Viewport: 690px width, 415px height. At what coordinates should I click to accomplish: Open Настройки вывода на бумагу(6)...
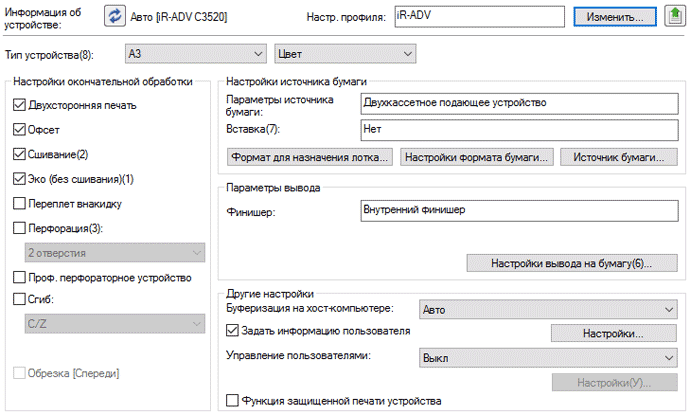(x=571, y=263)
